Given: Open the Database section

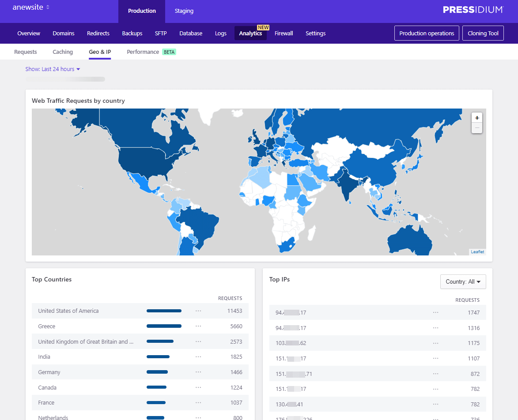Looking at the screenshot, I should click(191, 34).
